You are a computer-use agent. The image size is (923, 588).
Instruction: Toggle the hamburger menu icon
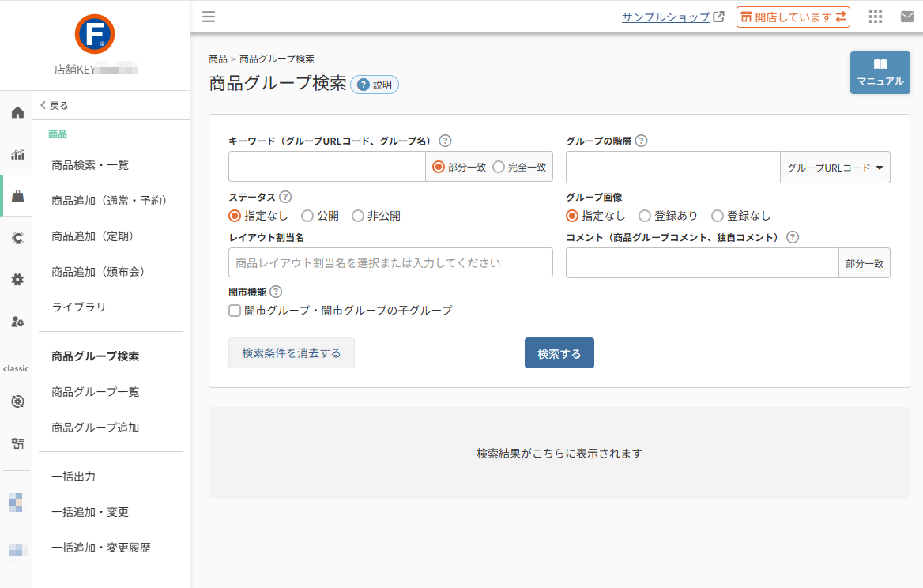point(209,17)
